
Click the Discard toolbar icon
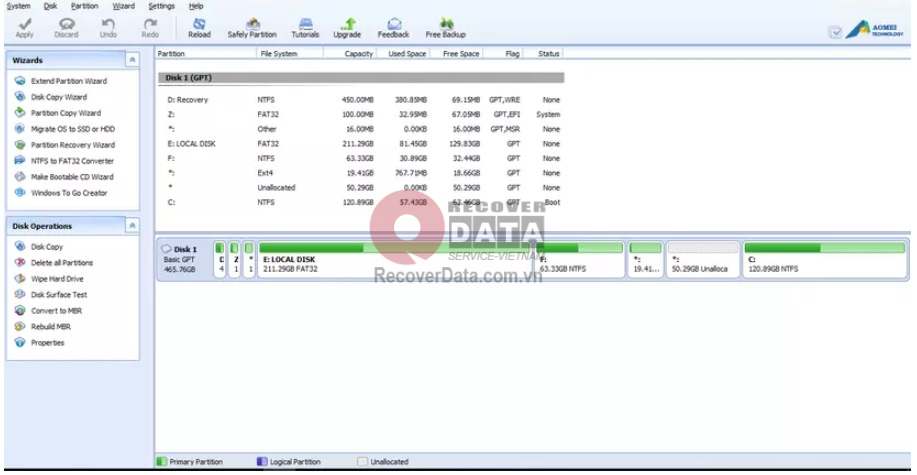point(66,28)
